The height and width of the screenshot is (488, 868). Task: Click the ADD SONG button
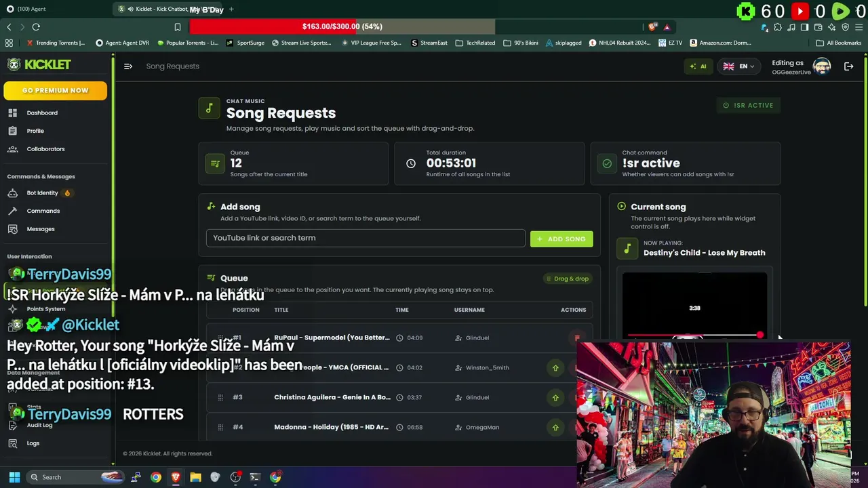561,239
